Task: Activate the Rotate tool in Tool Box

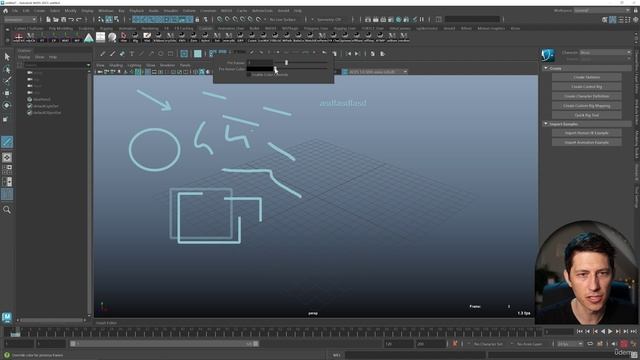Action: pos(7,105)
